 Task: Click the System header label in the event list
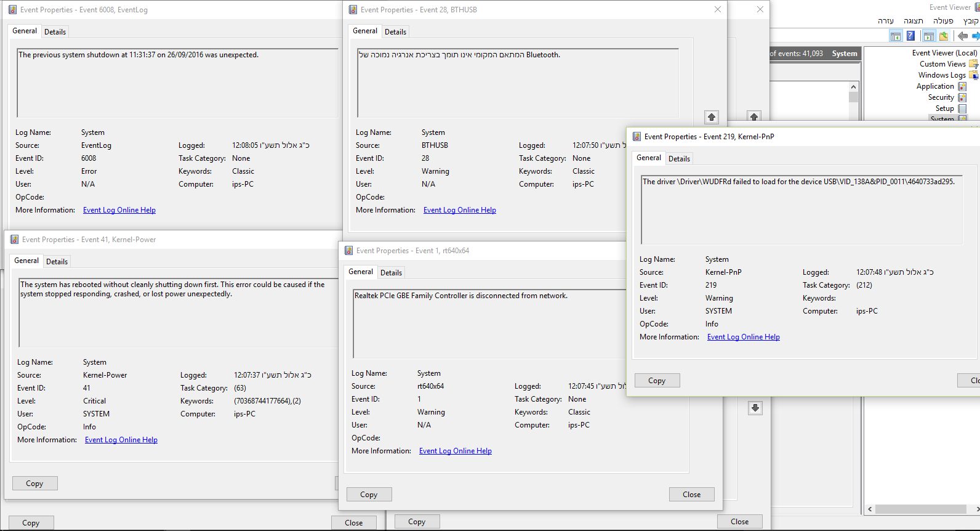pos(845,54)
